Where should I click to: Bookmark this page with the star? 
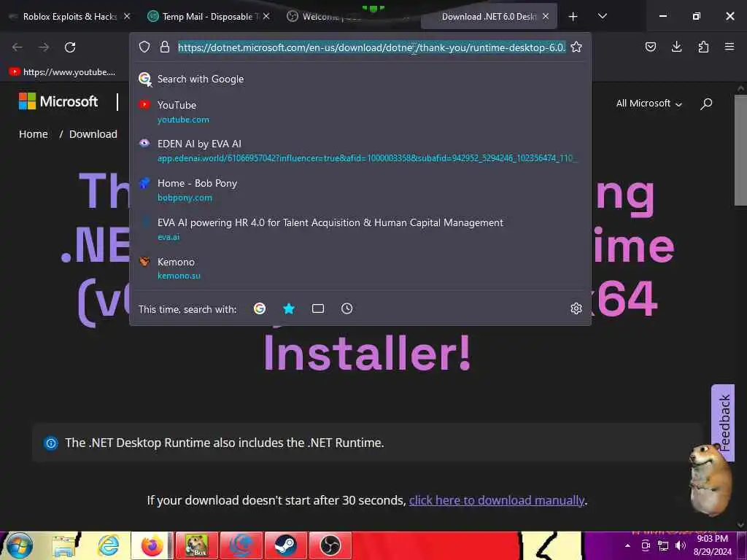pos(576,47)
